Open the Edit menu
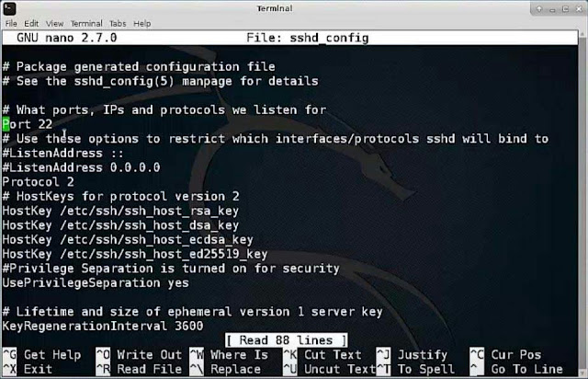The image size is (588, 379). coord(31,23)
